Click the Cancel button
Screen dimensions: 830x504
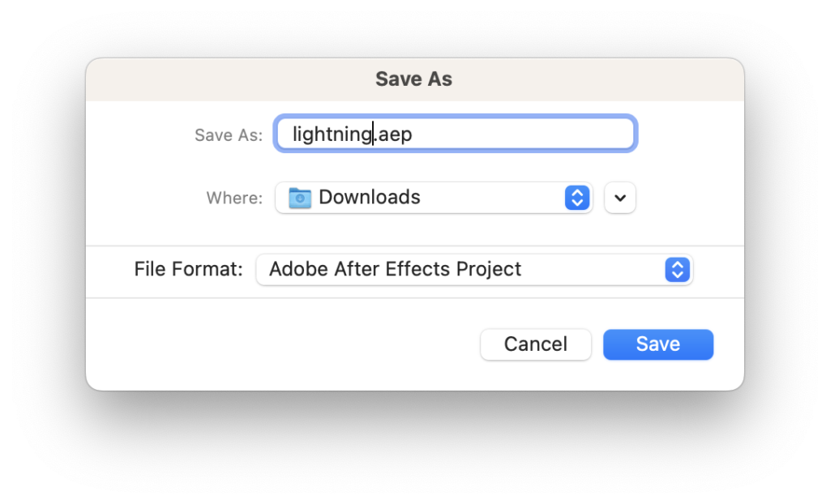point(536,344)
